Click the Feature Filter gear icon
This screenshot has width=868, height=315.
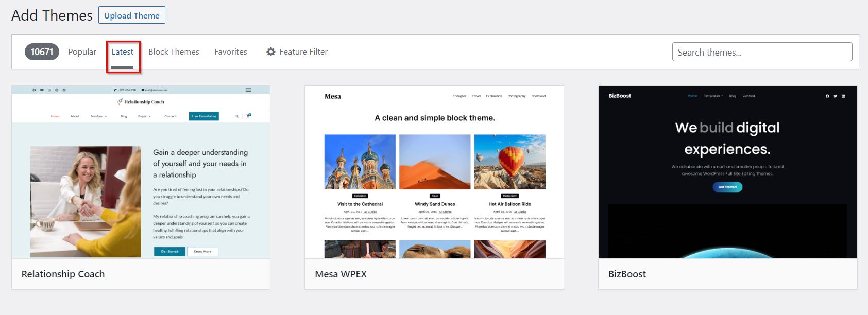271,52
